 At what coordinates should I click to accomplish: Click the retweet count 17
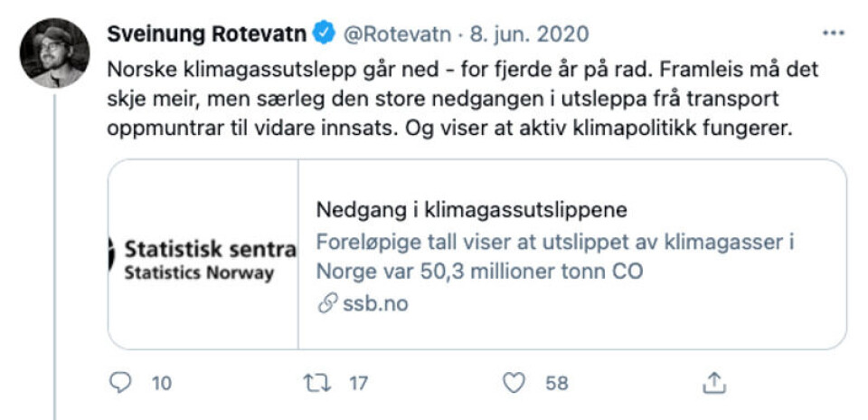(x=359, y=384)
